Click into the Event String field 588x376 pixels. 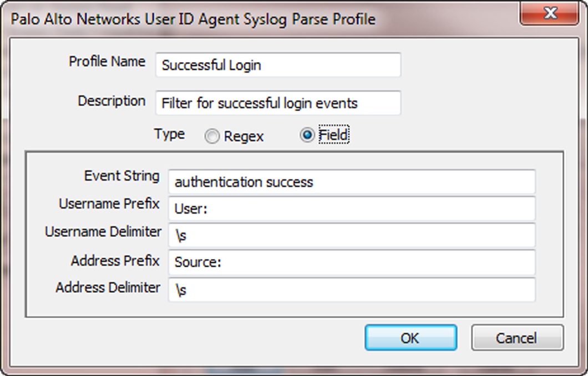[x=352, y=182]
